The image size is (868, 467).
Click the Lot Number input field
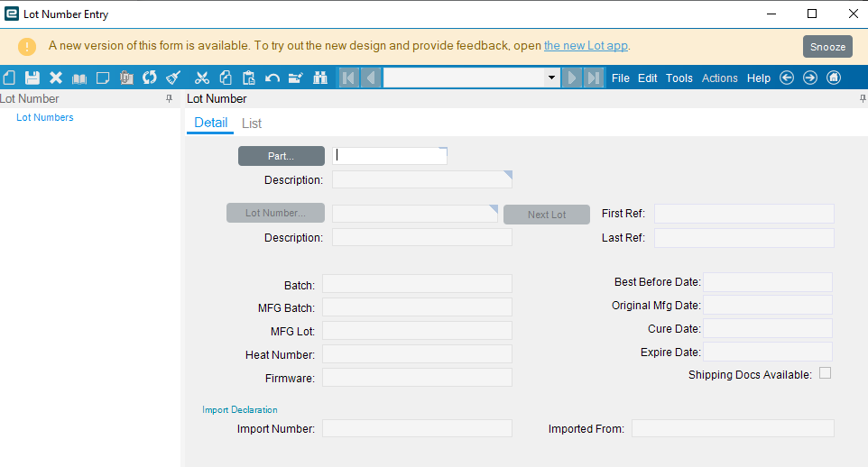tap(415, 214)
